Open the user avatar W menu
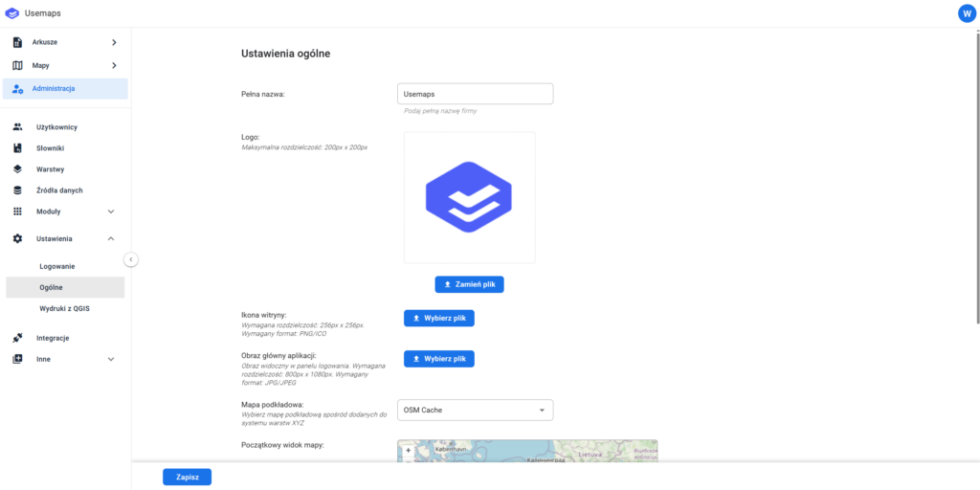 coord(966,12)
